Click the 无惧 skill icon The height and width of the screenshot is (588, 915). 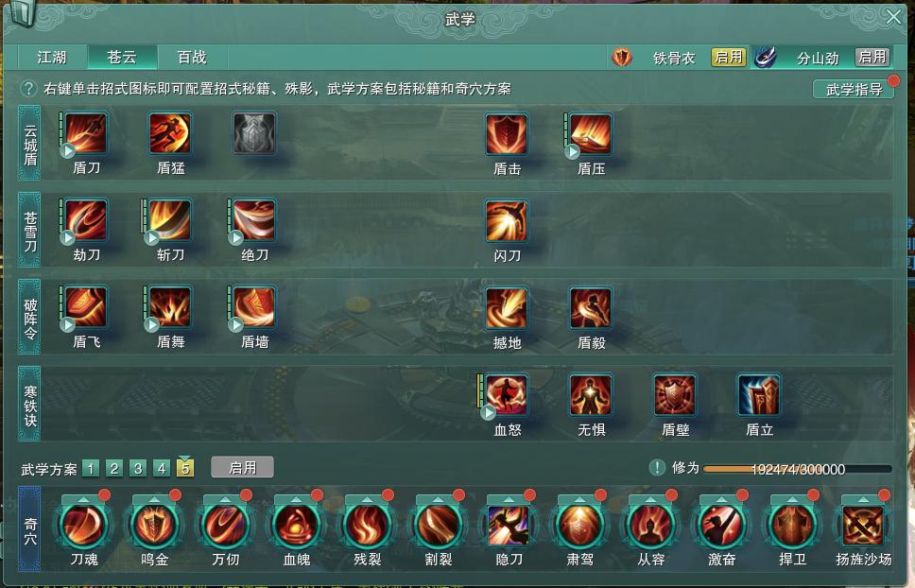point(591,395)
